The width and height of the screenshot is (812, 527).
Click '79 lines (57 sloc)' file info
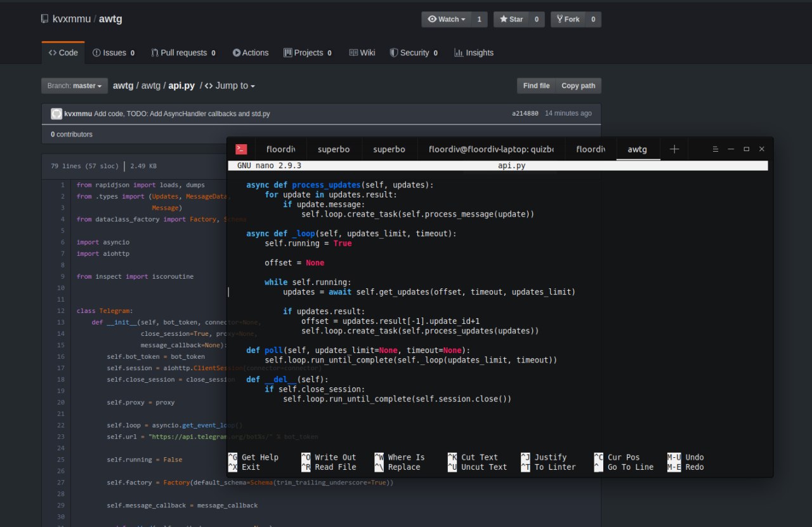[x=85, y=166]
